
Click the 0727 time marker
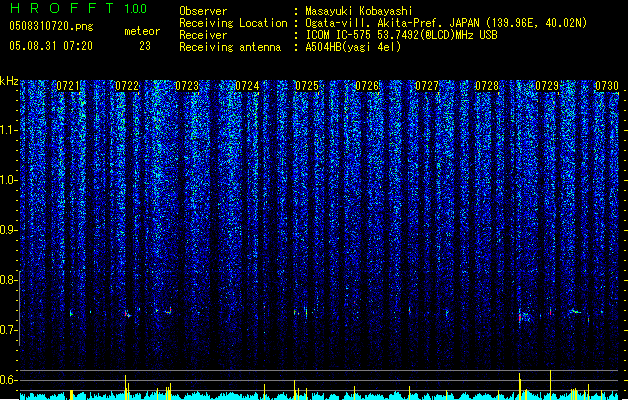coord(427,86)
